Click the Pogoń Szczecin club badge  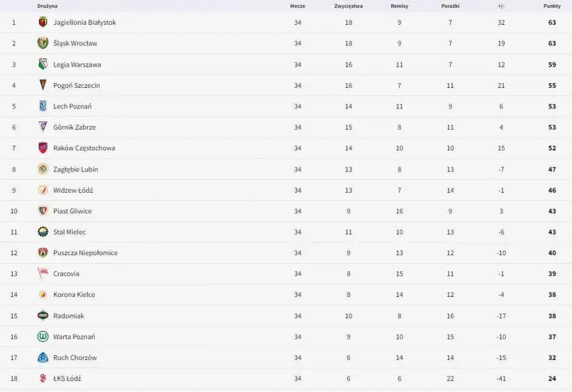click(42, 85)
